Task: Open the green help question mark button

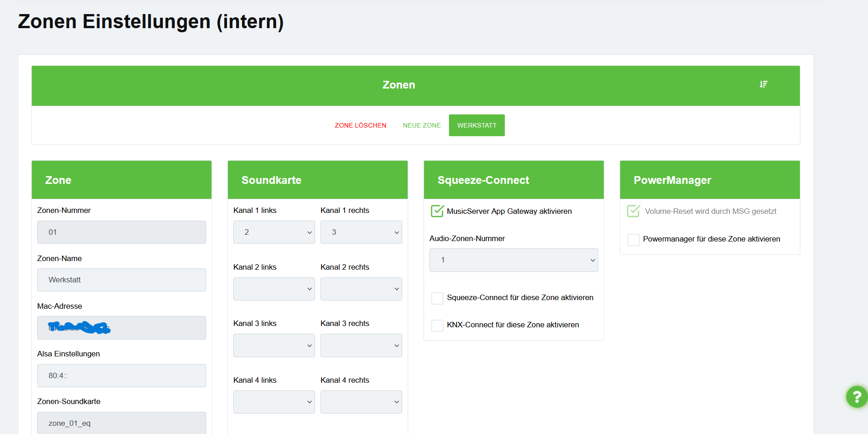Action: [x=857, y=397]
